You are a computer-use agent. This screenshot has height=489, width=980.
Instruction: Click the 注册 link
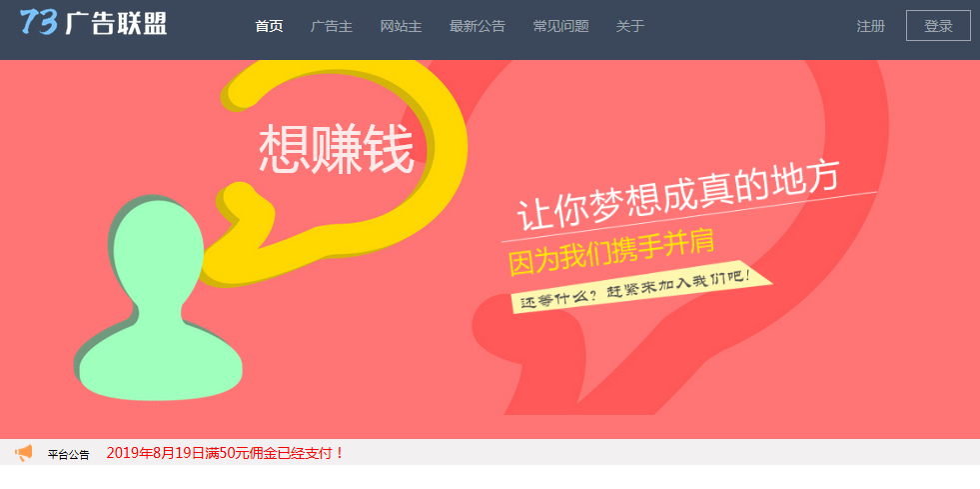[x=871, y=26]
